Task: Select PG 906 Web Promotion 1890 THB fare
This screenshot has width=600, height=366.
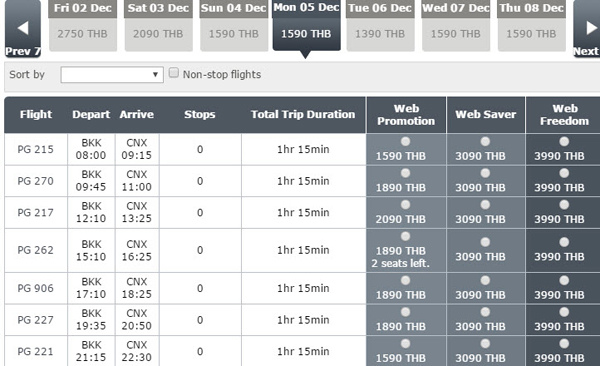Action: (x=406, y=281)
